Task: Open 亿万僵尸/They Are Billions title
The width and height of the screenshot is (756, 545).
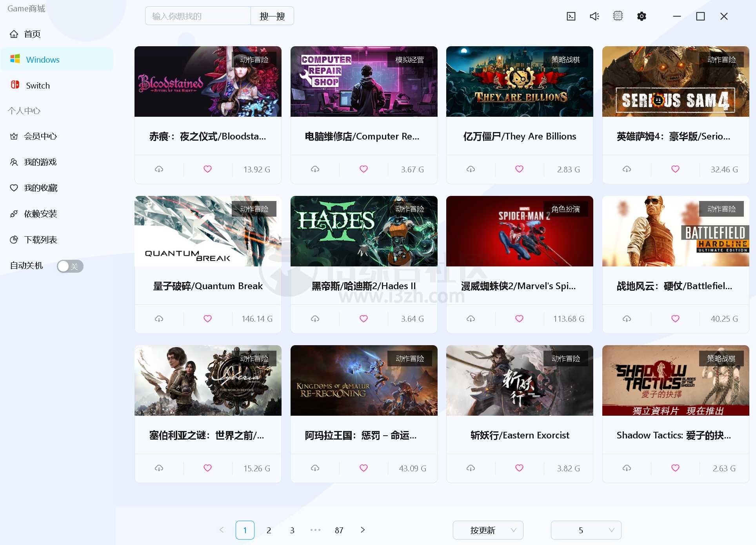Action: coord(520,136)
